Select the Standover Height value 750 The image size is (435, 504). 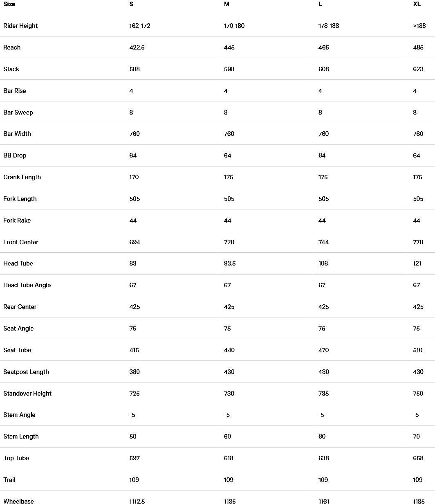click(418, 394)
